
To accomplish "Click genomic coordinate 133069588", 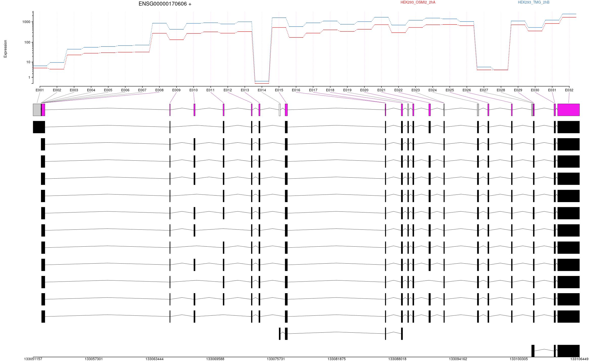I will (x=215, y=359).
